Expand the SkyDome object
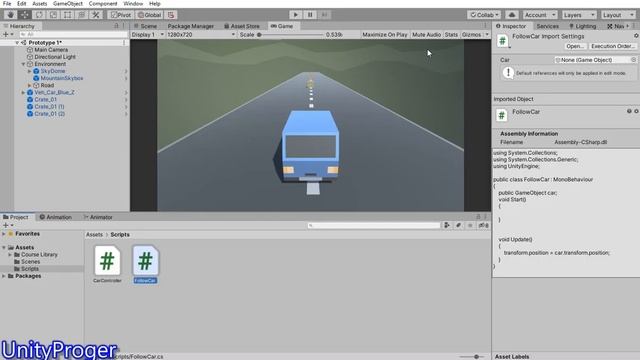This screenshot has width=640, height=360. pos(29,71)
